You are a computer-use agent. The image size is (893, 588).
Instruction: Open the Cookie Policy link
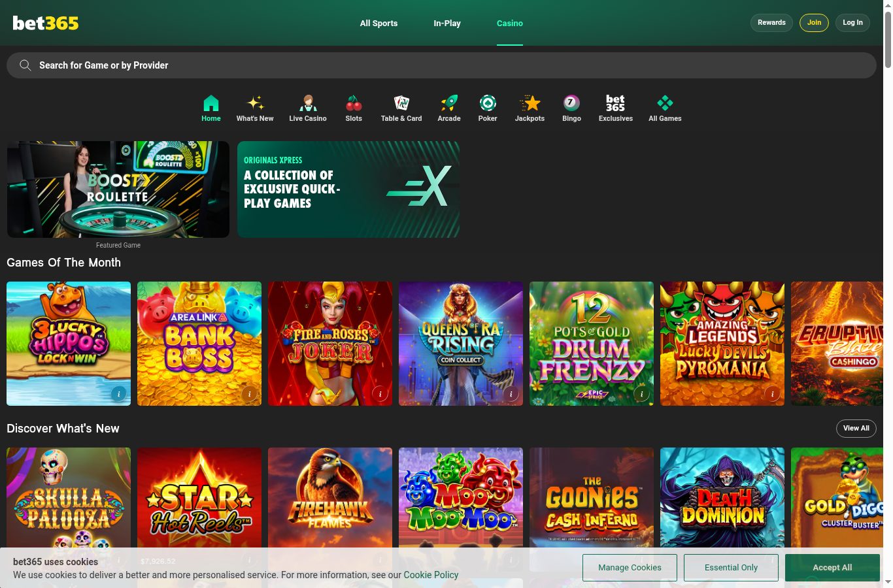click(x=431, y=575)
